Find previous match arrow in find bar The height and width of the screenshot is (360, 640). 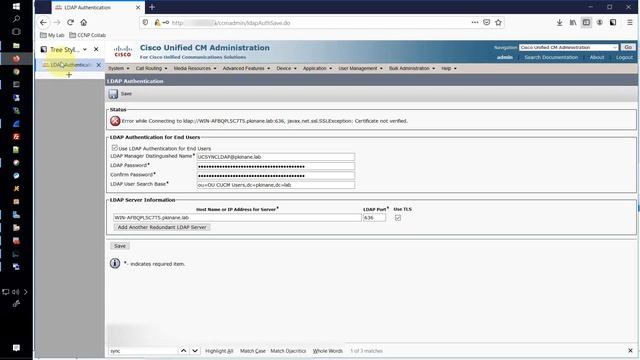[184, 351]
